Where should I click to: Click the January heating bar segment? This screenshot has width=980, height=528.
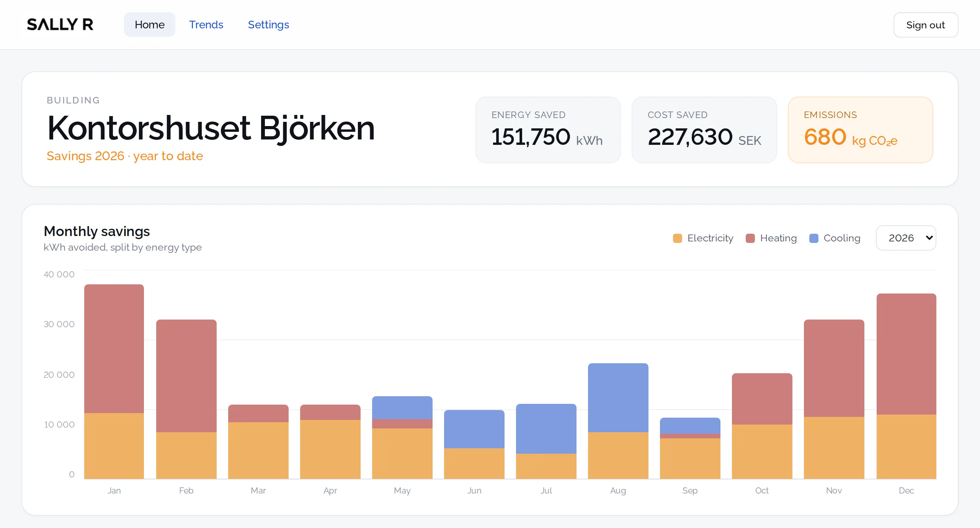[x=114, y=349]
